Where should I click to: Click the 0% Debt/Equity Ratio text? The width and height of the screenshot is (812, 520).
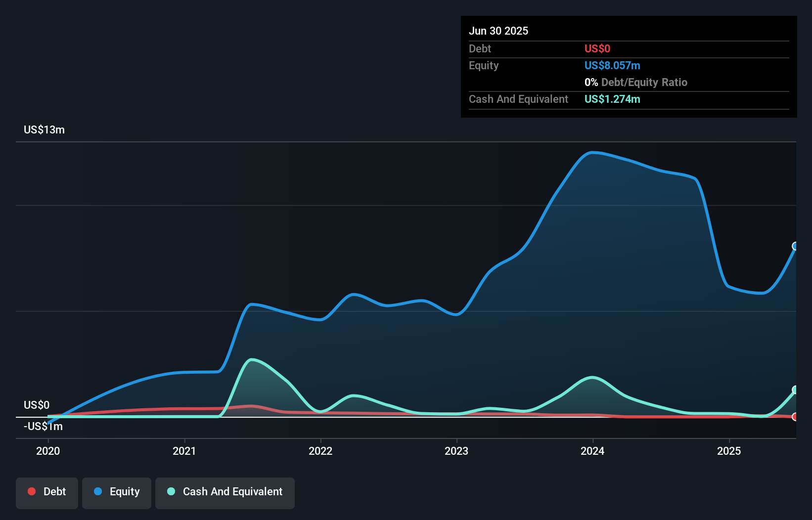pos(636,82)
